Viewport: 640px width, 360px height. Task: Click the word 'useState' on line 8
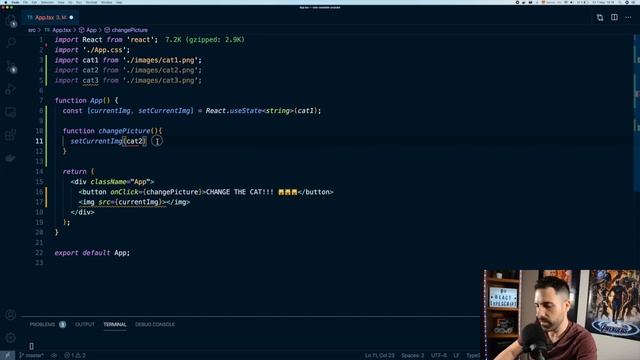[246, 111]
